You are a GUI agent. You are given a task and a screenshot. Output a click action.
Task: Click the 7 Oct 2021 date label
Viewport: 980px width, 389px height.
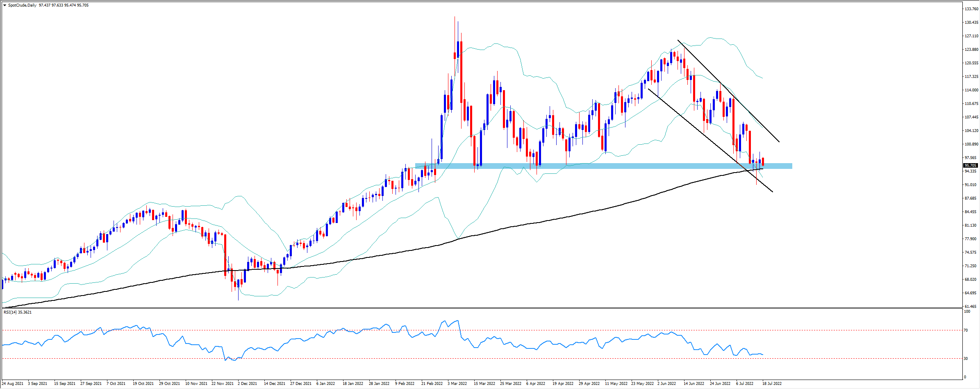pyautogui.click(x=116, y=384)
